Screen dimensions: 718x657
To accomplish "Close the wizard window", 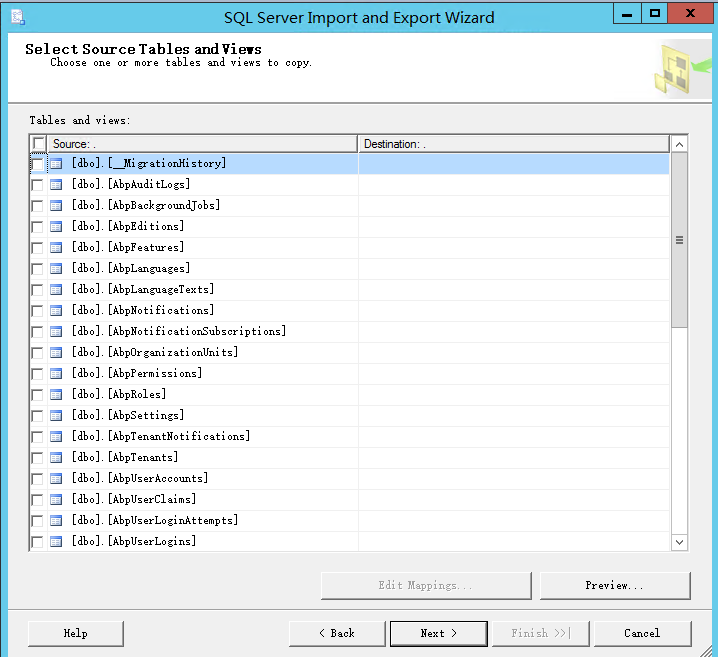I will pos(690,14).
